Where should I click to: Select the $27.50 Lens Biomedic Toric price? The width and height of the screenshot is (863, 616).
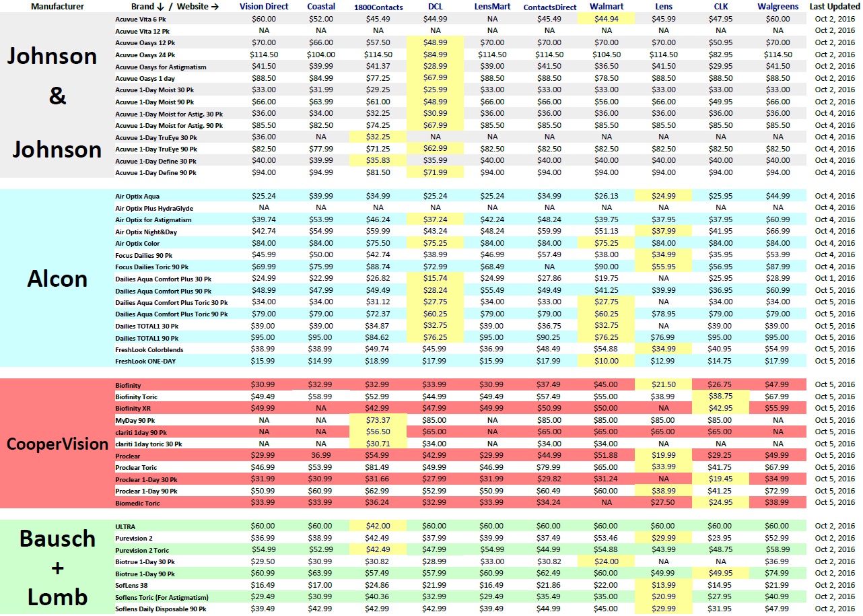pos(663,502)
